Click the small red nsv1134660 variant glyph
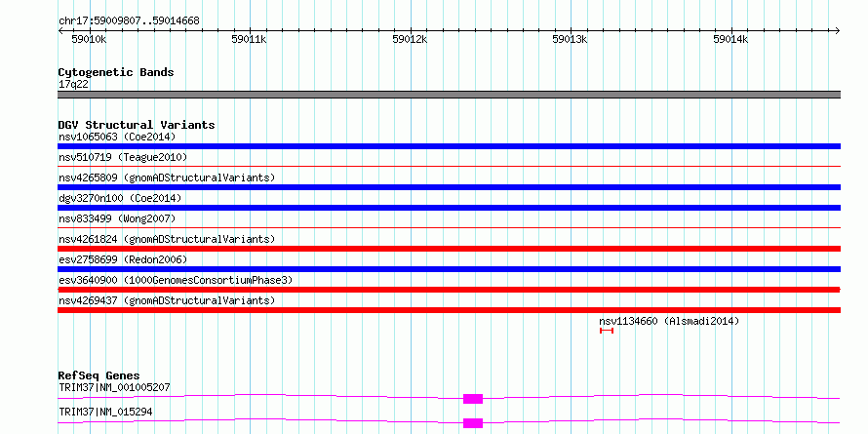This screenshot has height=434, width=868. pyautogui.click(x=607, y=331)
